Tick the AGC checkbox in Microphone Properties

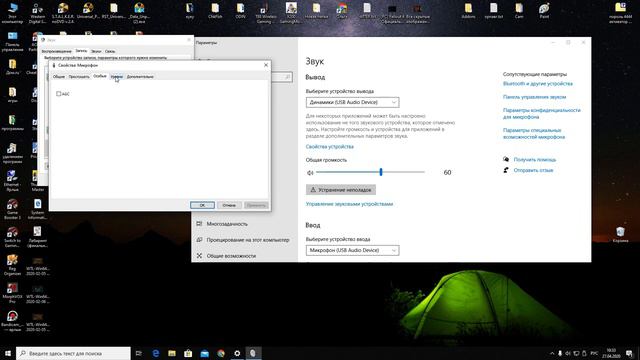[x=58, y=94]
